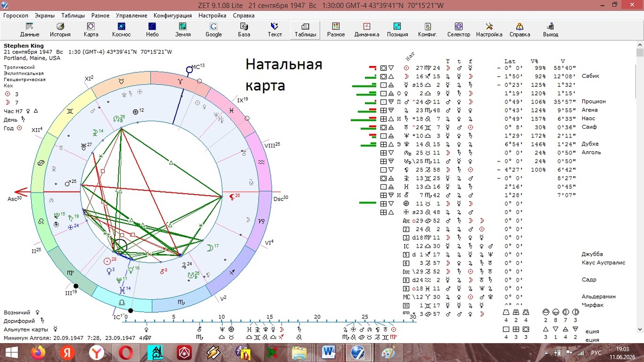Open Yandex Browser Y icon in taskbar
This screenshot has height=362, width=644.
(x=97, y=353)
